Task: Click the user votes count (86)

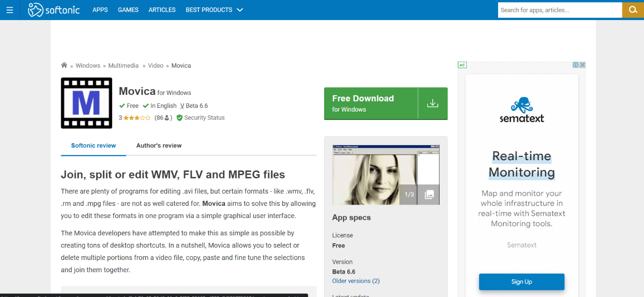Action: (163, 118)
